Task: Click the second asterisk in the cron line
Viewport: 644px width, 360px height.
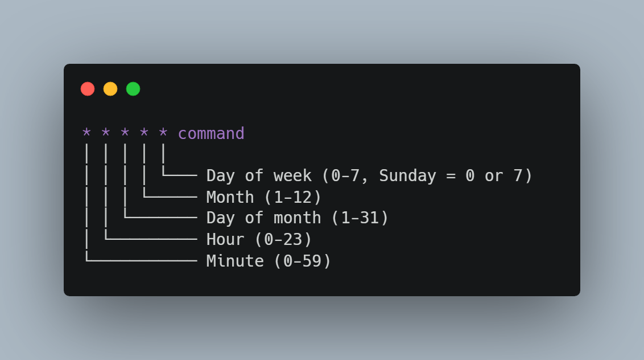Action: [106, 133]
